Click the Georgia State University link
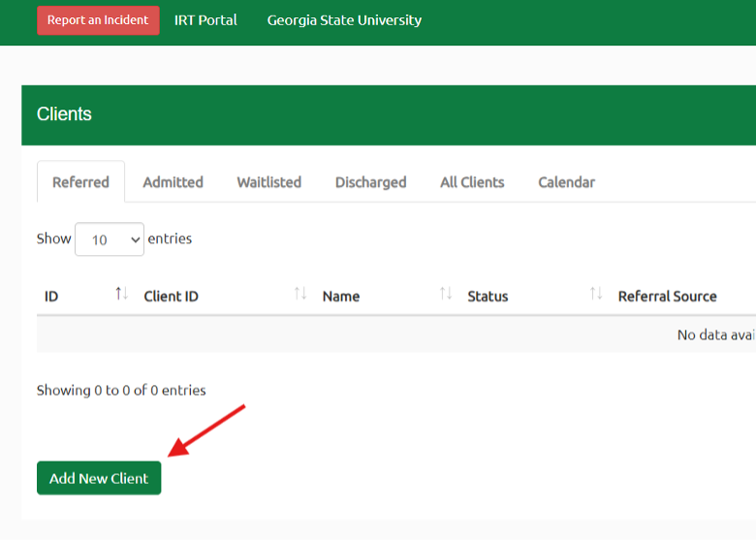Image resolution: width=756 pixels, height=541 pixels. pyautogui.click(x=344, y=20)
